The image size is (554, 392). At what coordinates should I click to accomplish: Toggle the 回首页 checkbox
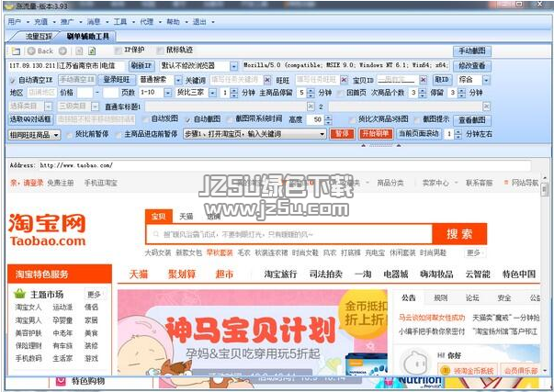(x=340, y=93)
